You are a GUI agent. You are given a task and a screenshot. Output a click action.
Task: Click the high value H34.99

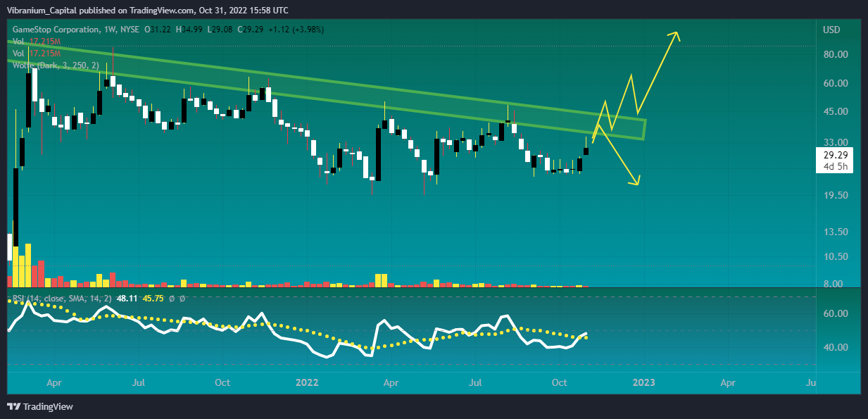point(190,30)
